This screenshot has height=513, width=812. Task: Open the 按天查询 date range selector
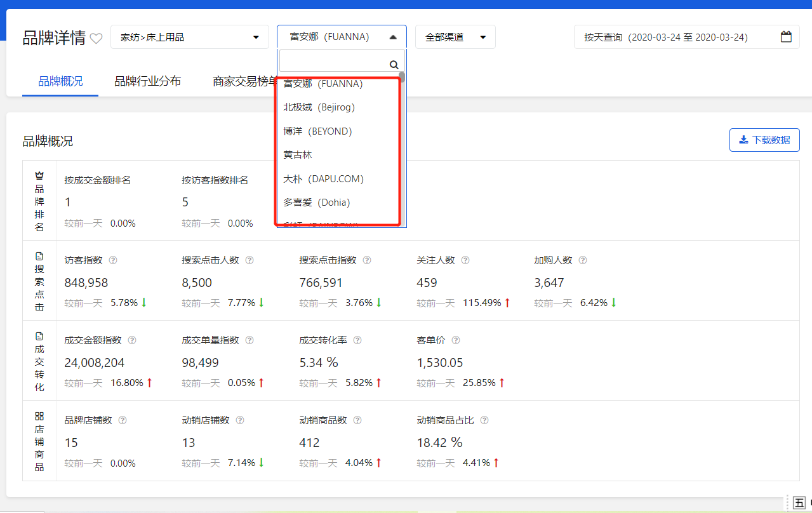[x=687, y=37]
